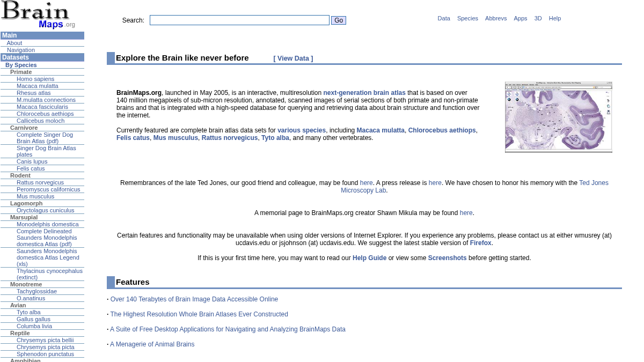Open Mus musculus sidebar entry
644x362 pixels.
tap(35, 196)
